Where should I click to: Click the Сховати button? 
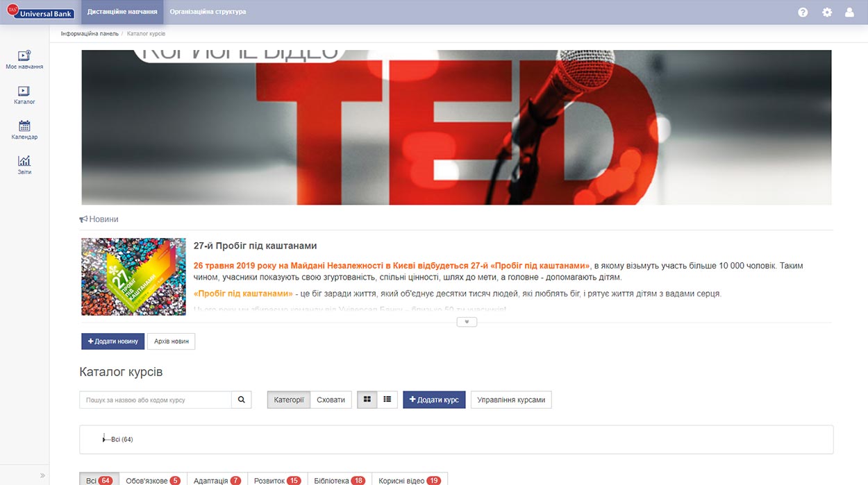pyautogui.click(x=331, y=400)
